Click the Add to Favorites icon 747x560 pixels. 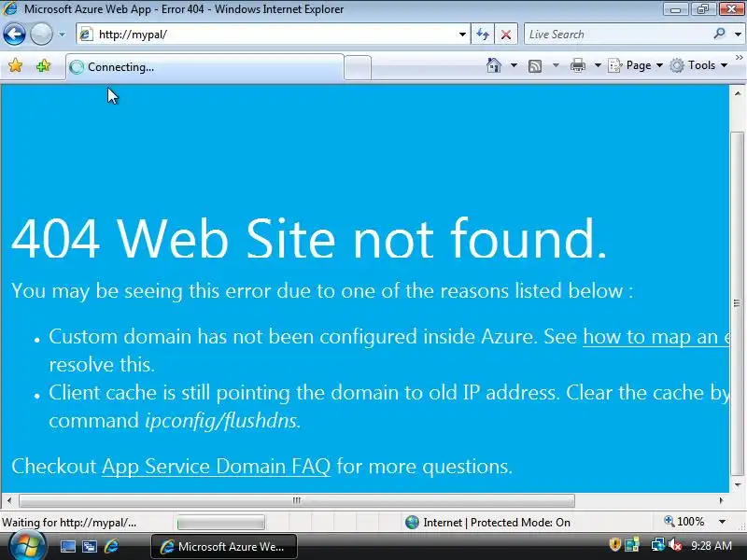pos(43,65)
